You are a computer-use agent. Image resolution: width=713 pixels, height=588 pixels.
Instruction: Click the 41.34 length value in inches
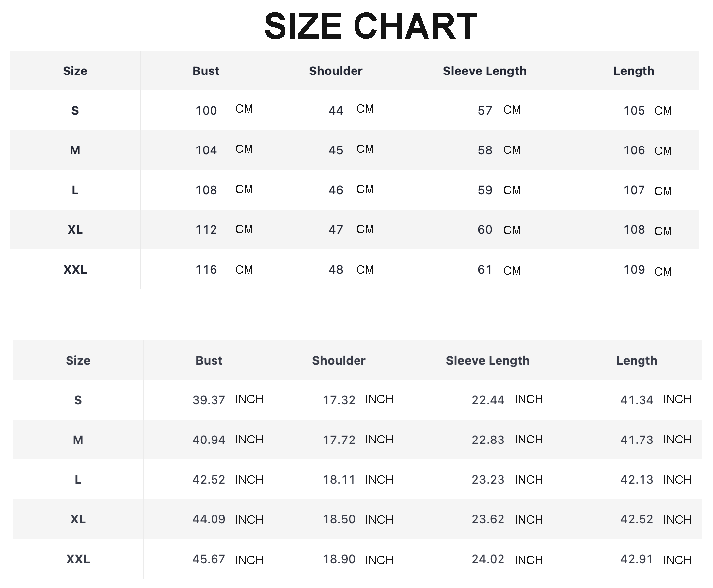[x=637, y=400]
